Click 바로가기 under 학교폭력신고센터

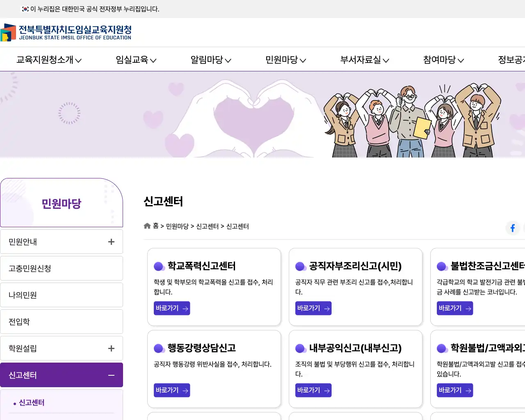[171, 308]
